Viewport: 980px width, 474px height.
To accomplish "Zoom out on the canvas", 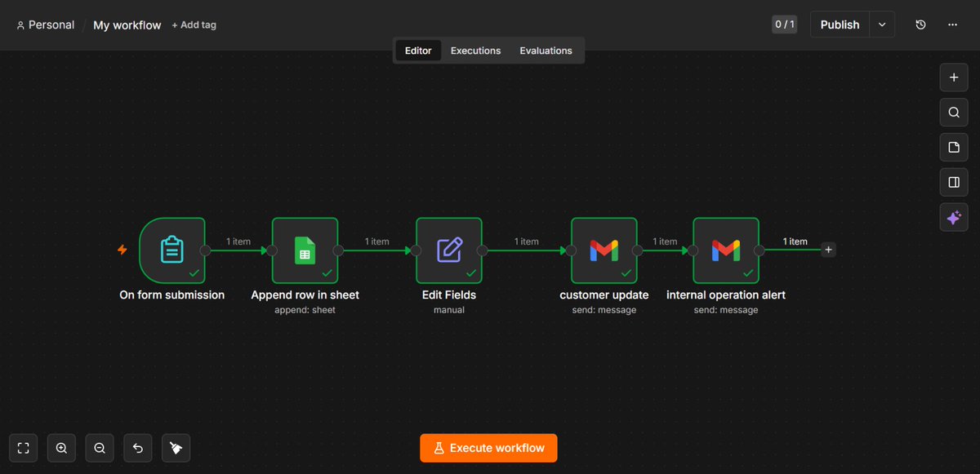I will [x=100, y=448].
